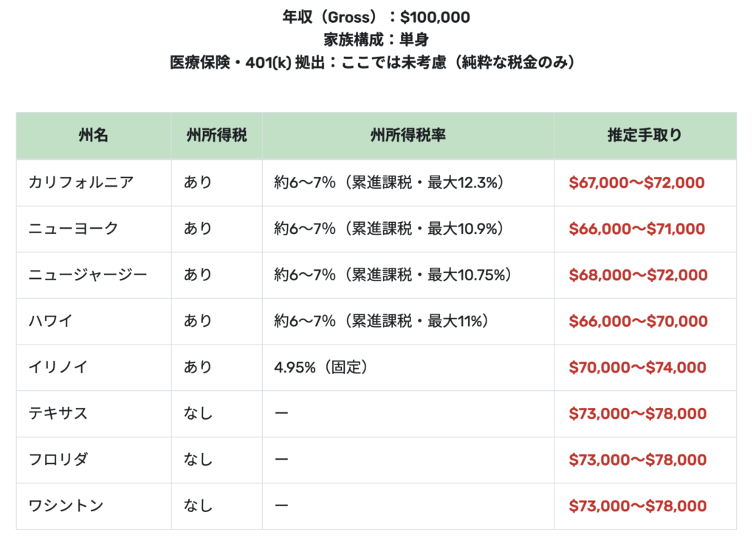Select the カリフォルニア state name cell
The height and width of the screenshot is (543, 756).
click(x=81, y=182)
